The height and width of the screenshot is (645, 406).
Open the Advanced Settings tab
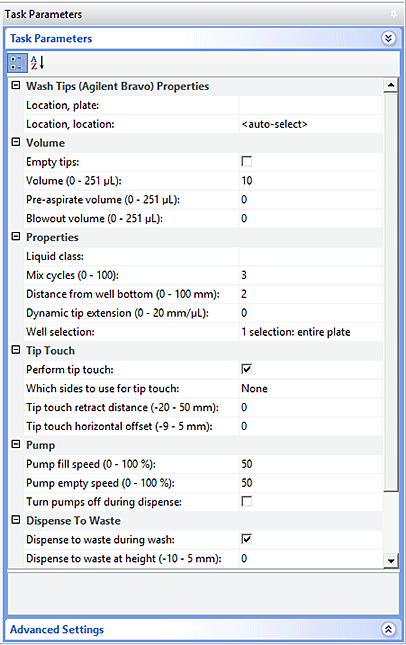point(57,629)
